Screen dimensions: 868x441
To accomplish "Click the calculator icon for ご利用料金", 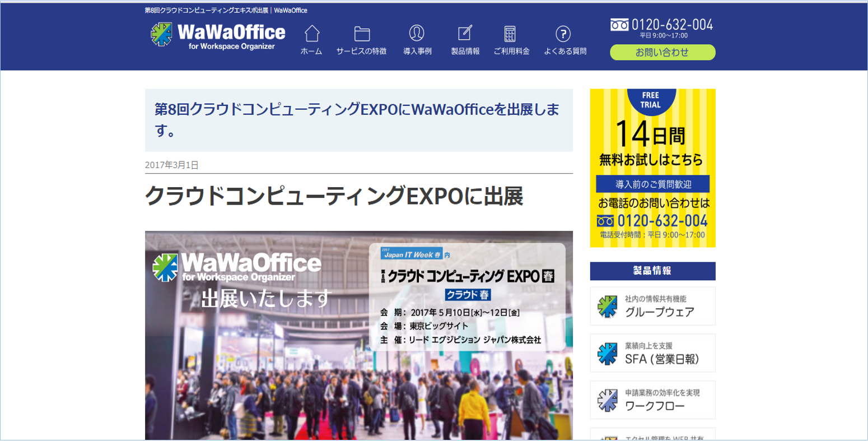I will click(510, 34).
